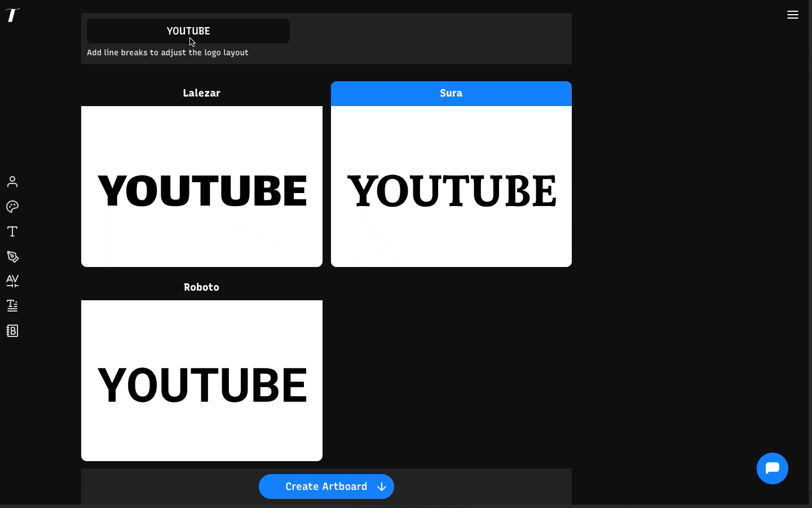The width and height of the screenshot is (812, 508).
Task: Open the brand book icon in sidebar
Action: tap(12, 331)
